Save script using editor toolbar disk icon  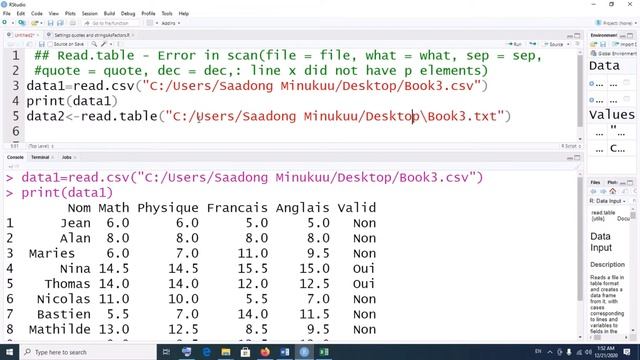tap(41, 44)
